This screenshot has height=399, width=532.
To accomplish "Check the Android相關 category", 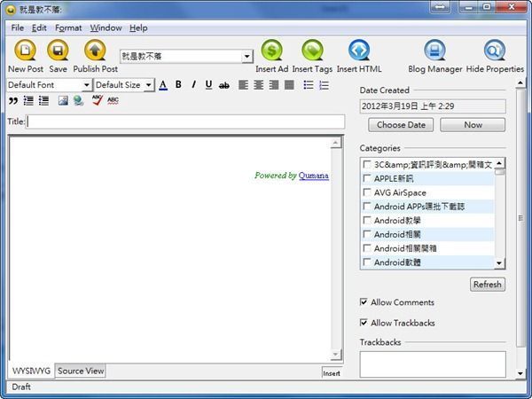I will [x=367, y=234].
